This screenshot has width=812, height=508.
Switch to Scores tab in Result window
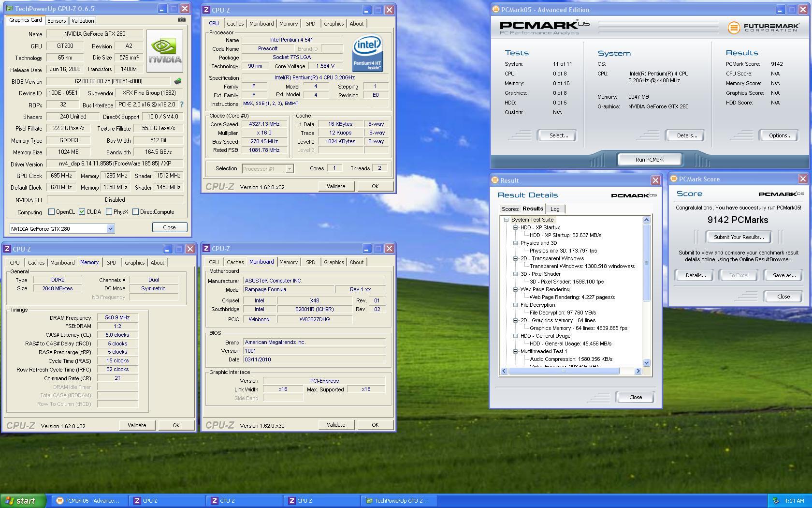coord(510,209)
